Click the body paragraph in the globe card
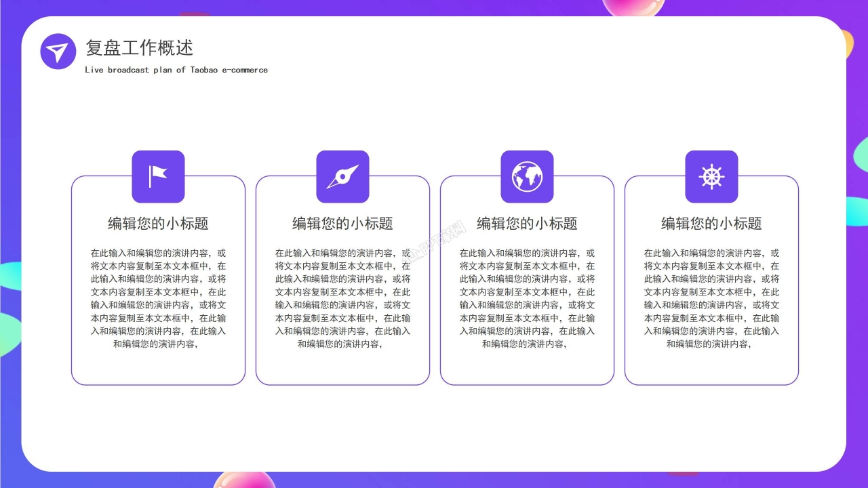Screen dimensions: 868x488 527,298
